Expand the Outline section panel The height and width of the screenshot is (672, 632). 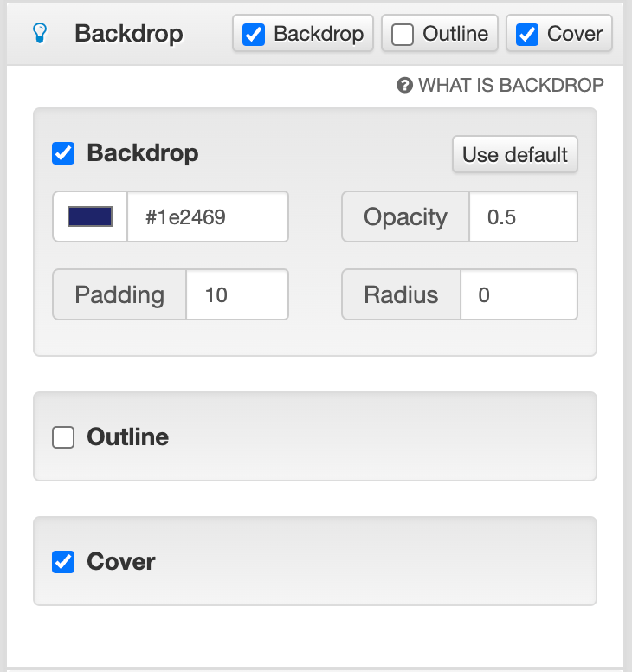tap(346, 437)
